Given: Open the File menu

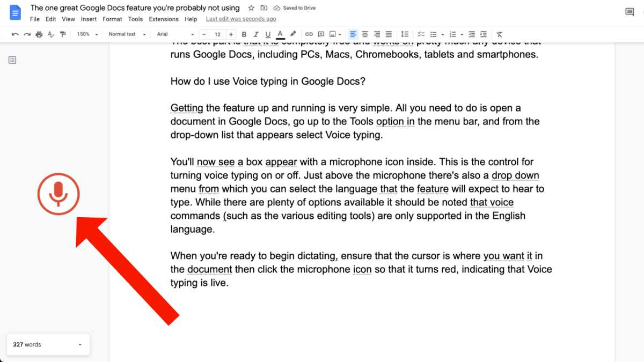Looking at the screenshot, I should pos(35,19).
